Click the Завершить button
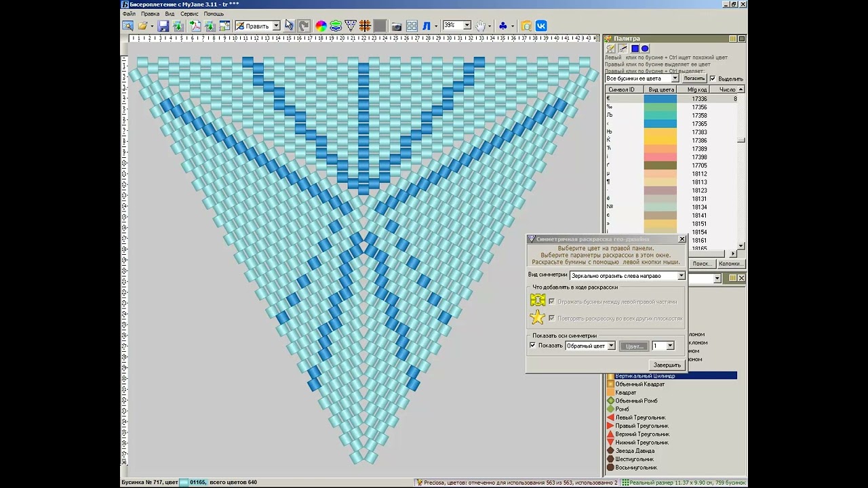This screenshot has width=868, height=488. 667,365
